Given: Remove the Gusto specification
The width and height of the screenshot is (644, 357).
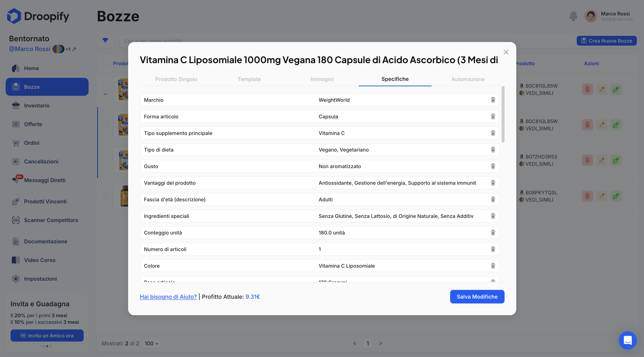Looking at the screenshot, I should pos(493,166).
